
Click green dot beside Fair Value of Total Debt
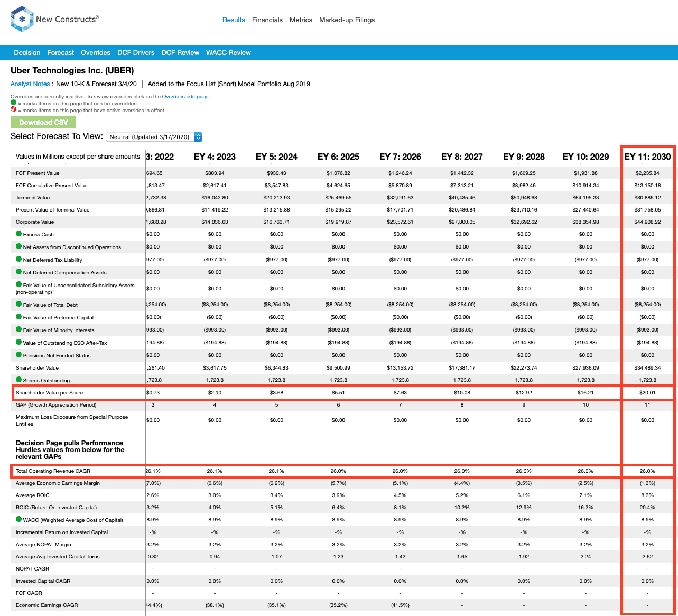point(18,304)
